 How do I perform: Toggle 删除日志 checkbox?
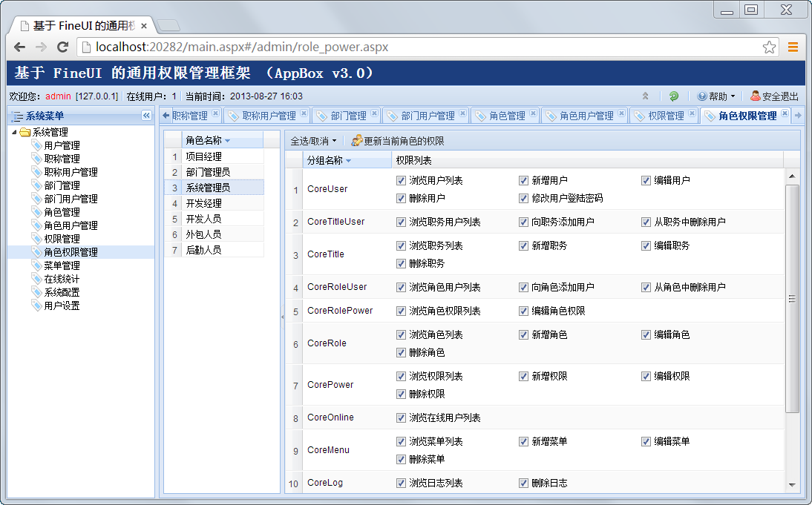pos(523,483)
